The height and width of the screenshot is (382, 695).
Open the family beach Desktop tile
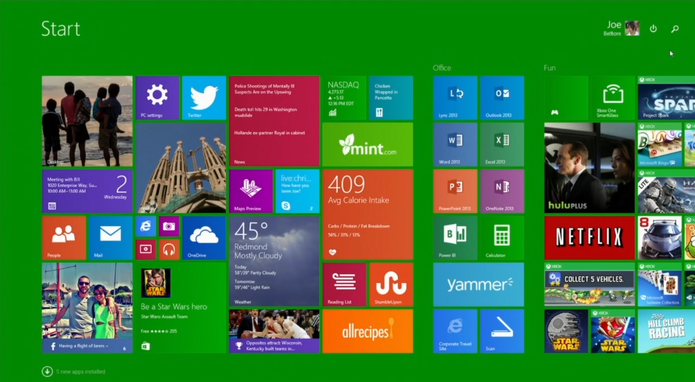[x=87, y=121]
